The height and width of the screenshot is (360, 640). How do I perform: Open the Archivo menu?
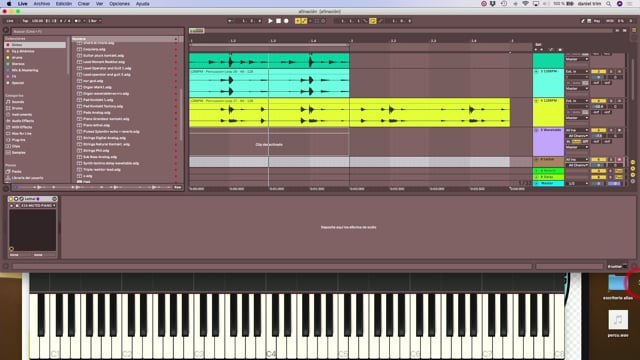42,4
